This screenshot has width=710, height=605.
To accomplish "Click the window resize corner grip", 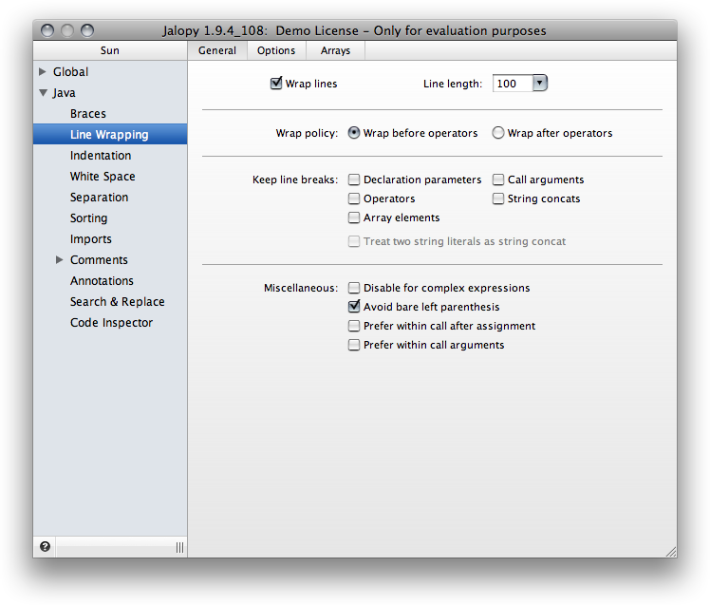I will (x=671, y=552).
